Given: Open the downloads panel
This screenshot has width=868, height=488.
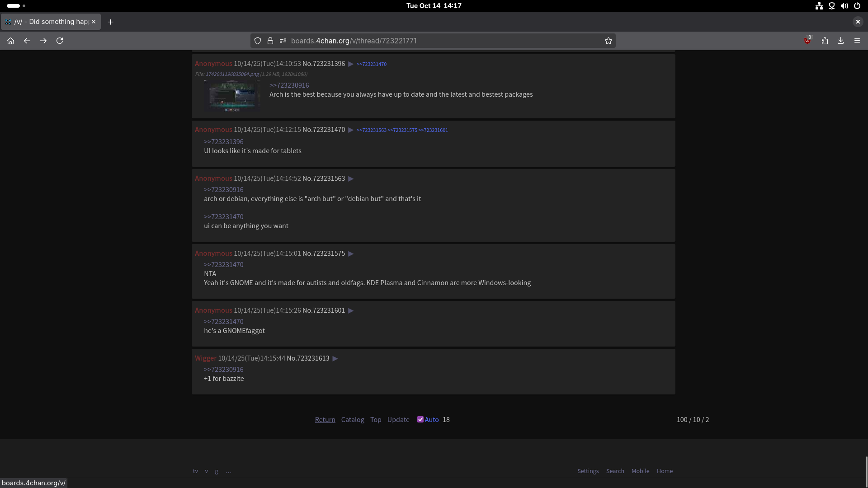Looking at the screenshot, I should click(x=841, y=41).
